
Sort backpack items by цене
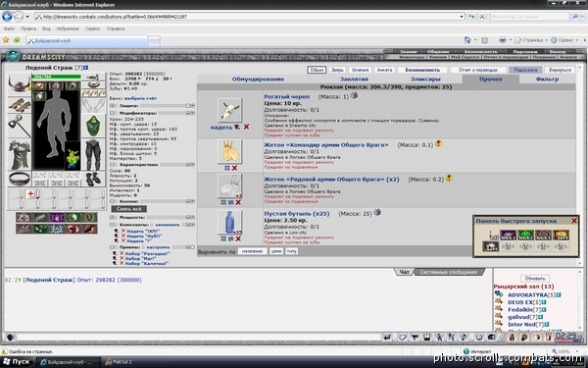tap(276, 251)
